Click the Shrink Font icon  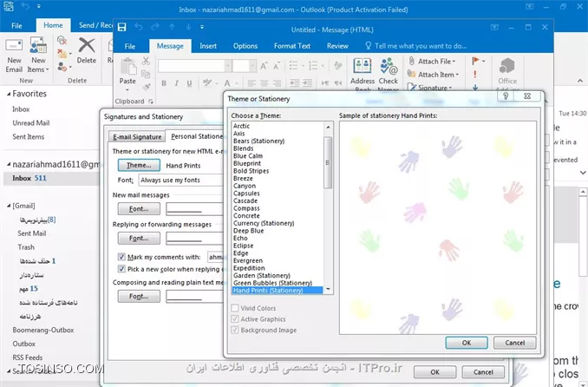tap(277, 66)
